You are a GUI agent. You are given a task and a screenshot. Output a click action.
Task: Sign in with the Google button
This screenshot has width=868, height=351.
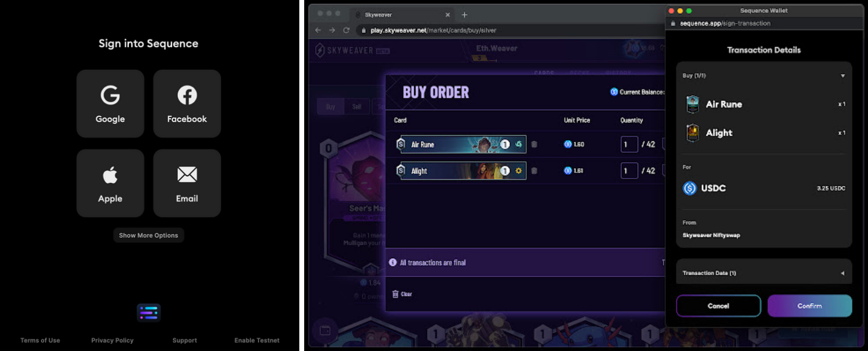(110, 103)
